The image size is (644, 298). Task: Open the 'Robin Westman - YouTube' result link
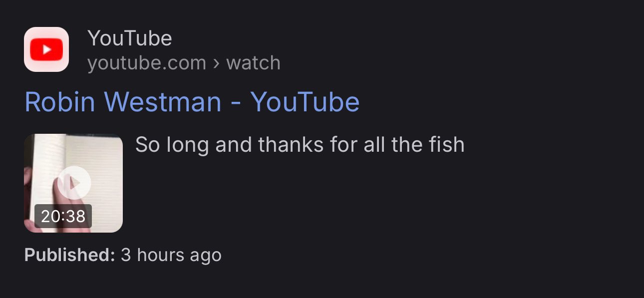[x=192, y=102]
